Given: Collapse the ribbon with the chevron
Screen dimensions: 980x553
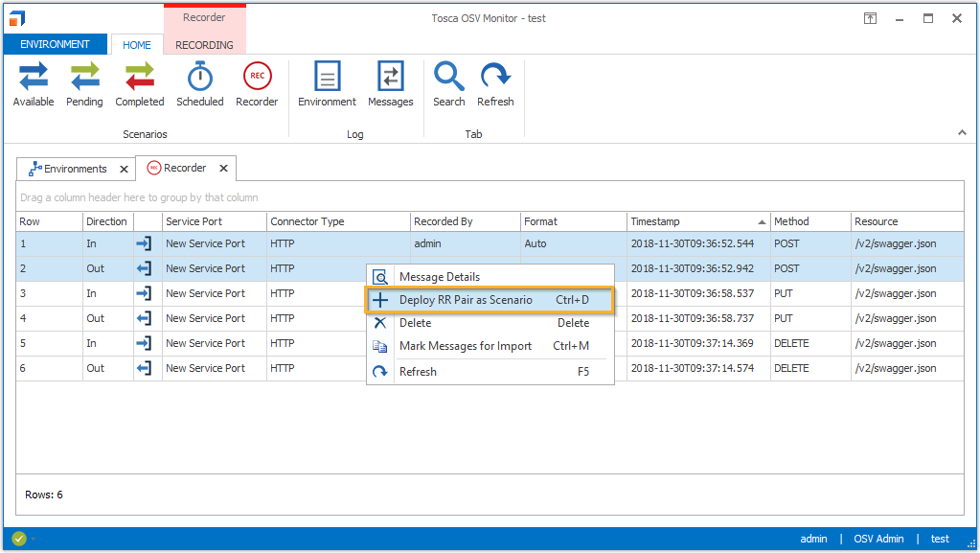Looking at the screenshot, I should (x=961, y=132).
